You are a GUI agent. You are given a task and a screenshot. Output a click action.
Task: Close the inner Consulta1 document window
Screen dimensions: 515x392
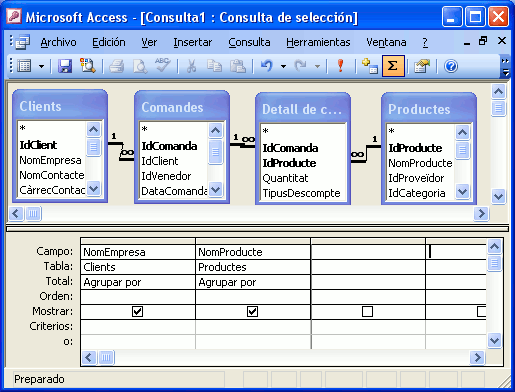click(502, 41)
